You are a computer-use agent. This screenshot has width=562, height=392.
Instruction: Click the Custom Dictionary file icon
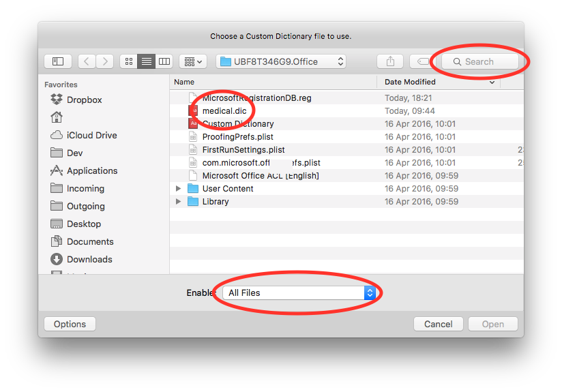pos(193,123)
